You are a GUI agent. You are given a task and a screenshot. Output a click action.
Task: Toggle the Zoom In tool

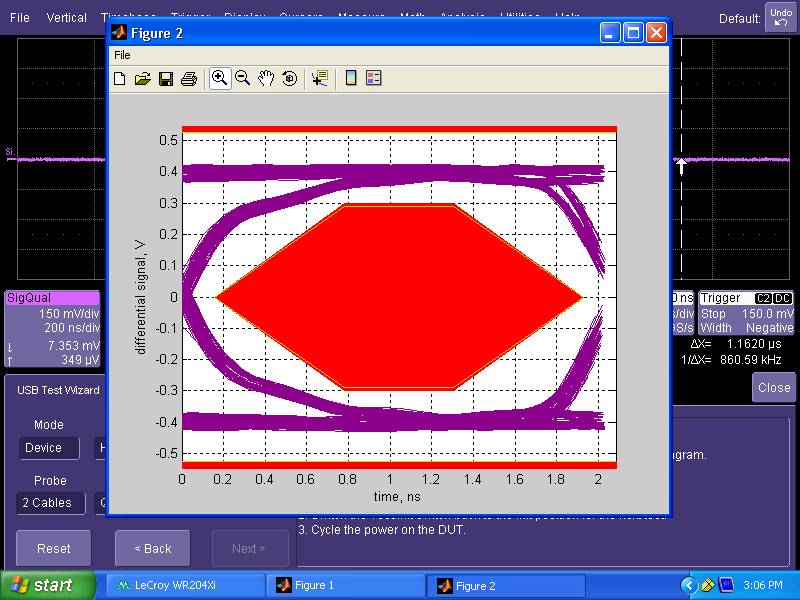click(x=219, y=78)
